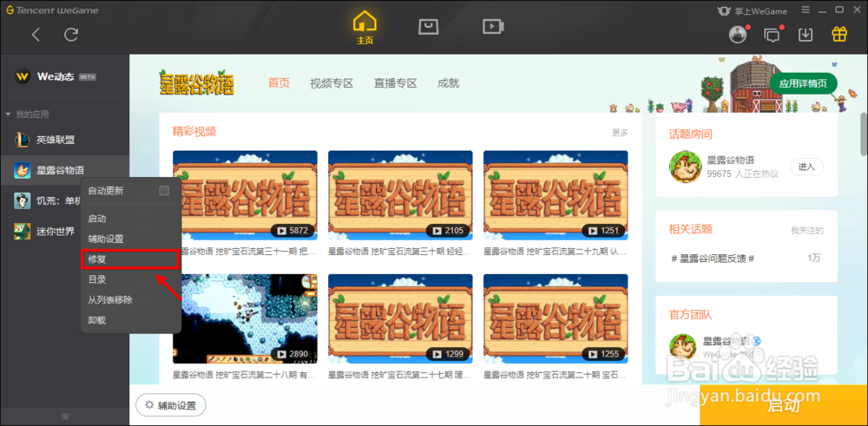This screenshot has width=868, height=426.
Task: Play the video with 1251 views
Action: (x=556, y=195)
